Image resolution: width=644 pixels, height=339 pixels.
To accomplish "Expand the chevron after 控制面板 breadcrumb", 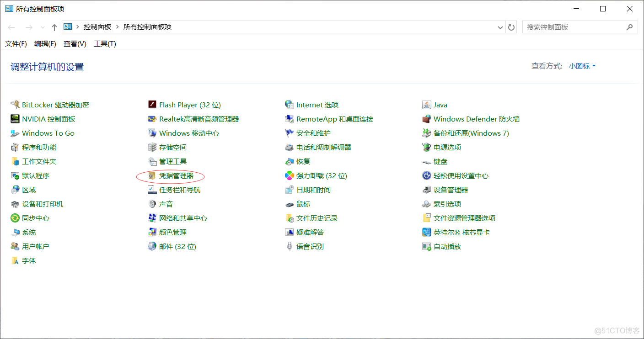I will (x=117, y=27).
